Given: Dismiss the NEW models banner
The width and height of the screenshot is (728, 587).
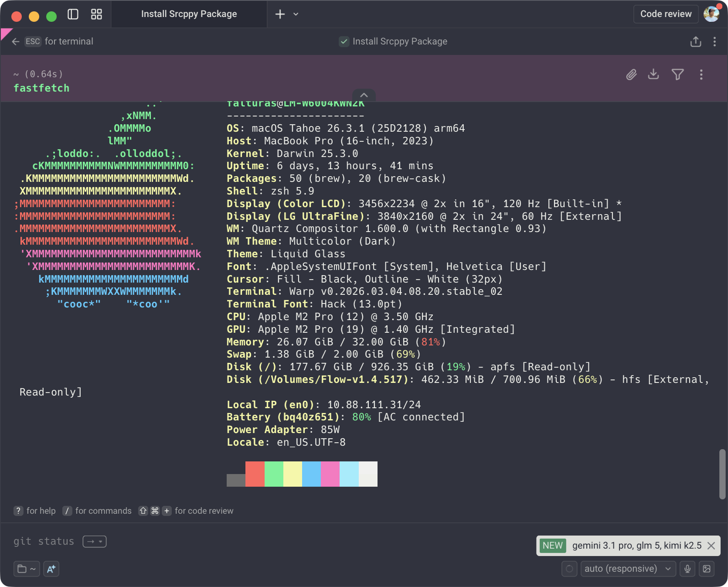Looking at the screenshot, I should pyautogui.click(x=711, y=546).
